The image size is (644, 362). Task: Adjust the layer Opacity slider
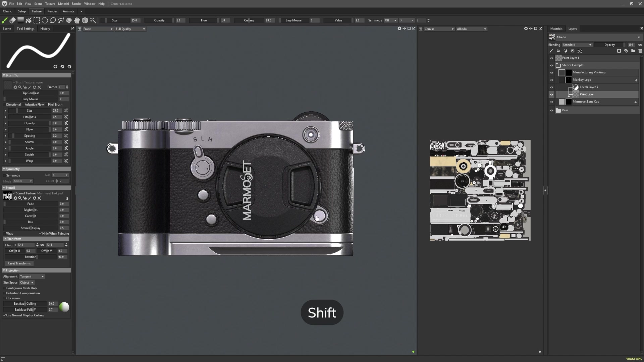pyautogui.click(x=610, y=45)
